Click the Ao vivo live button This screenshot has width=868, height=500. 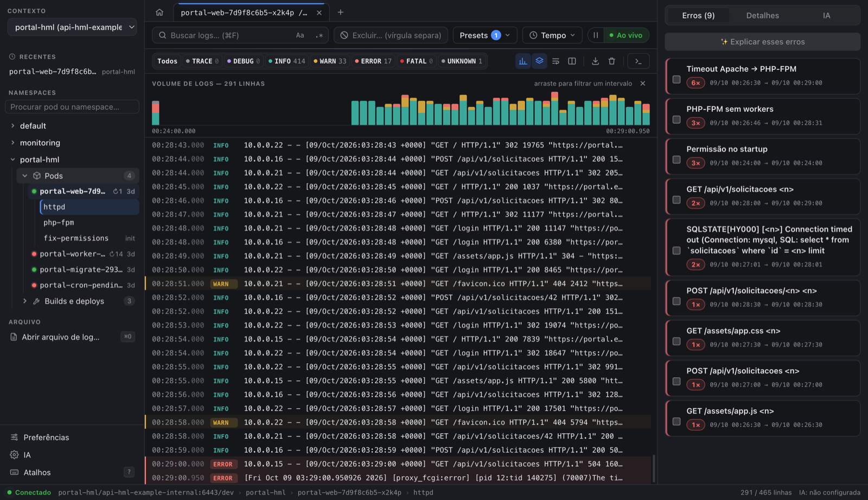click(626, 35)
